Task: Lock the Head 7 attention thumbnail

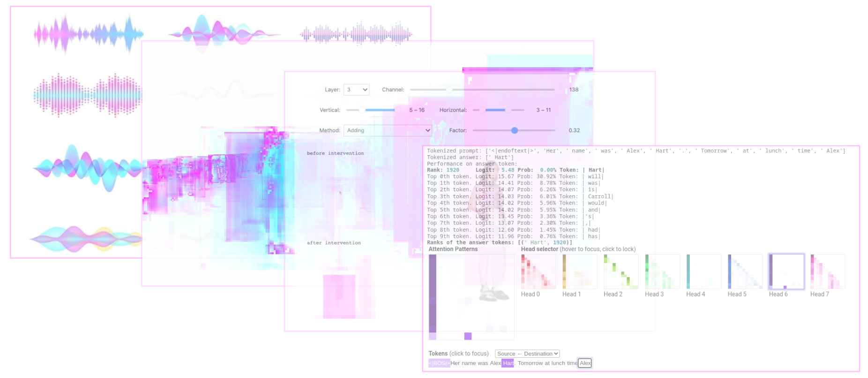Action: pos(828,272)
